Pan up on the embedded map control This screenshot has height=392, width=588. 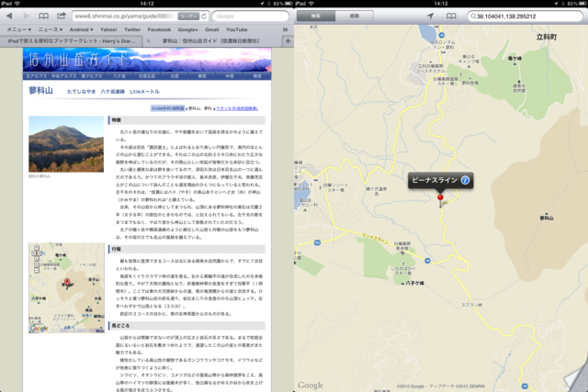37,248
